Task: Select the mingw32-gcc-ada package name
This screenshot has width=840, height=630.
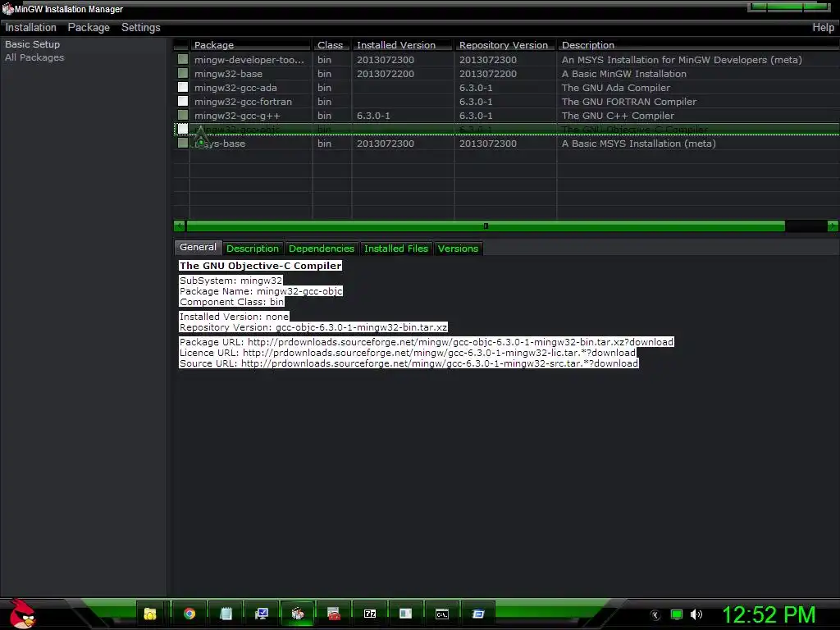Action: 235,88
